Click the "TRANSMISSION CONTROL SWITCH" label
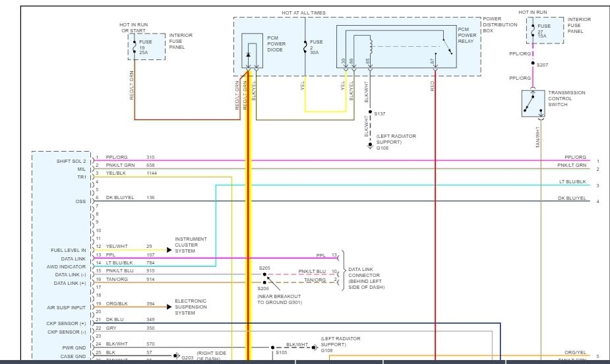Image resolution: width=610 pixels, height=364 pixels. (x=566, y=98)
